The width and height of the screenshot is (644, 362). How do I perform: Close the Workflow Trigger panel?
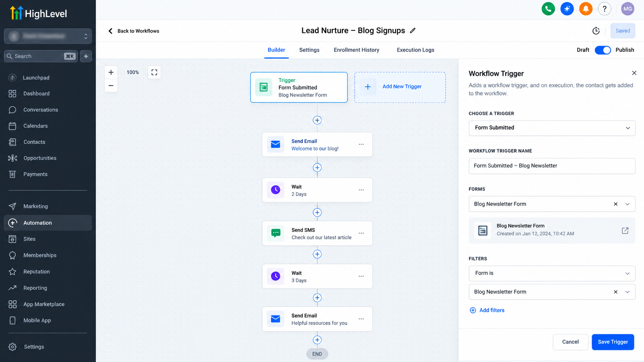tap(634, 73)
